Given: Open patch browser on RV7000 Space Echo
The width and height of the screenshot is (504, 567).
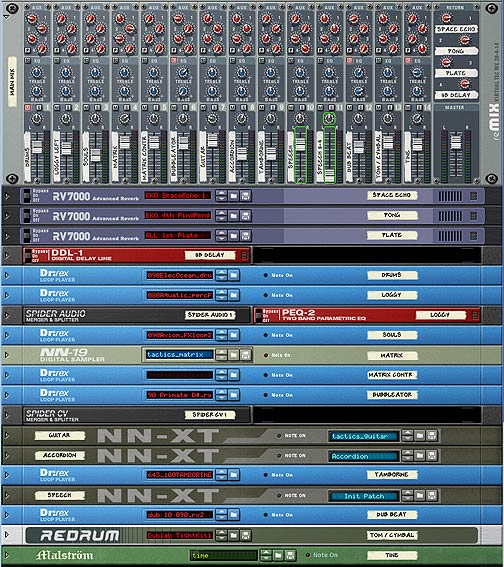Looking at the screenshot, I should coord(234,196).
